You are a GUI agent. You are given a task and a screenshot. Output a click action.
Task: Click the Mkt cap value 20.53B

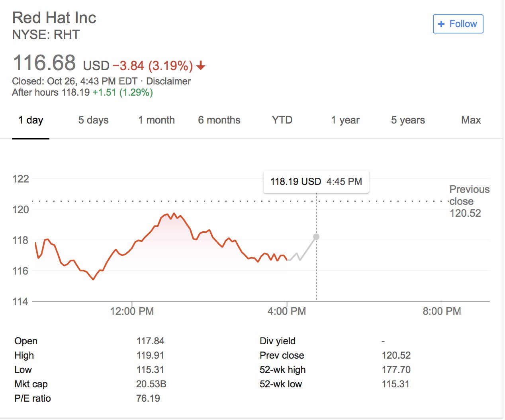151,384
